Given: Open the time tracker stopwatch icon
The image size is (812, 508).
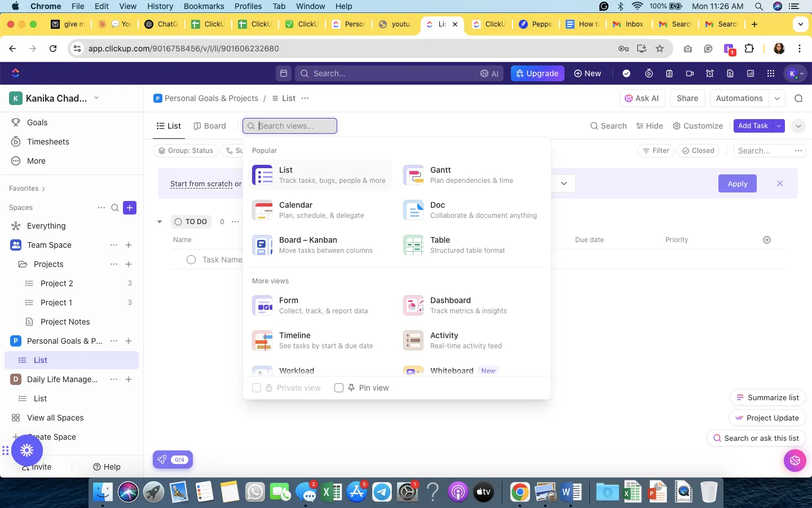Looking at the screenshot, I should 649,73.
